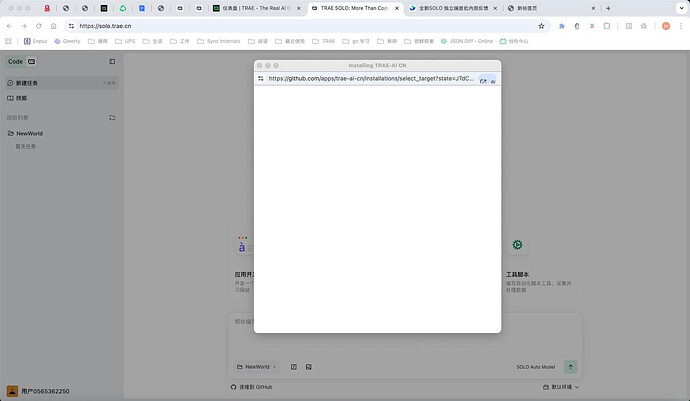Click the new folder icon beside 项目列表
The height and width of the screenshot is (401, 690).
[112, 118]
